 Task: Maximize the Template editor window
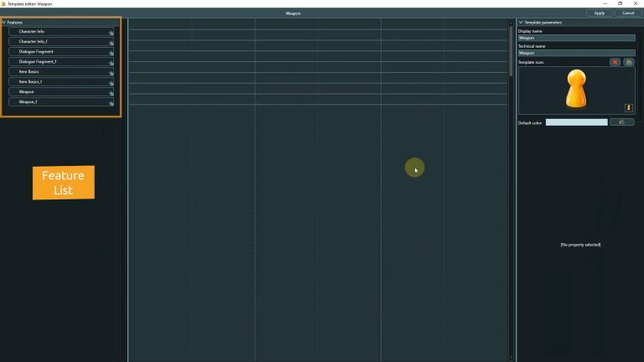[621, 3]
